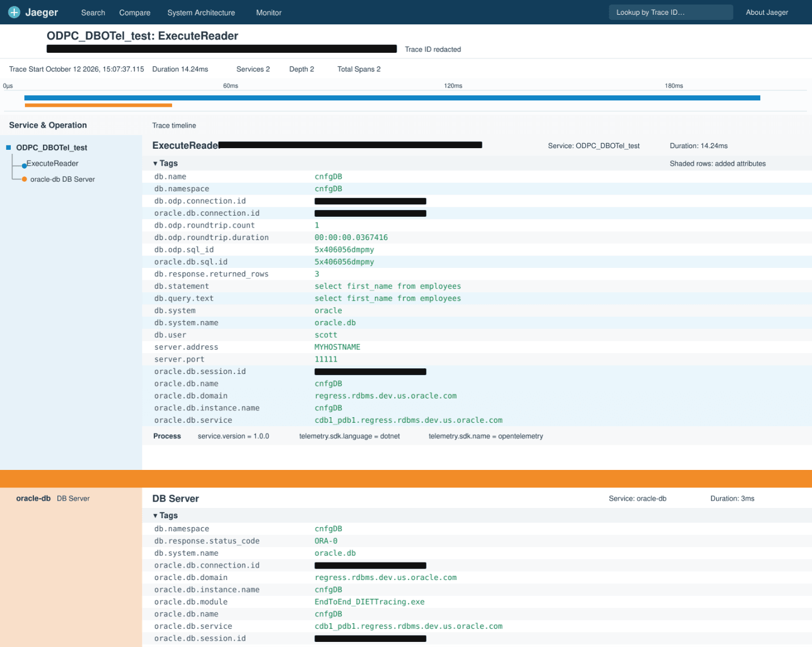The image size is (812, 647).
Task: Click server.address value MYHOSTNAME
Action: [x=337, y=347]
